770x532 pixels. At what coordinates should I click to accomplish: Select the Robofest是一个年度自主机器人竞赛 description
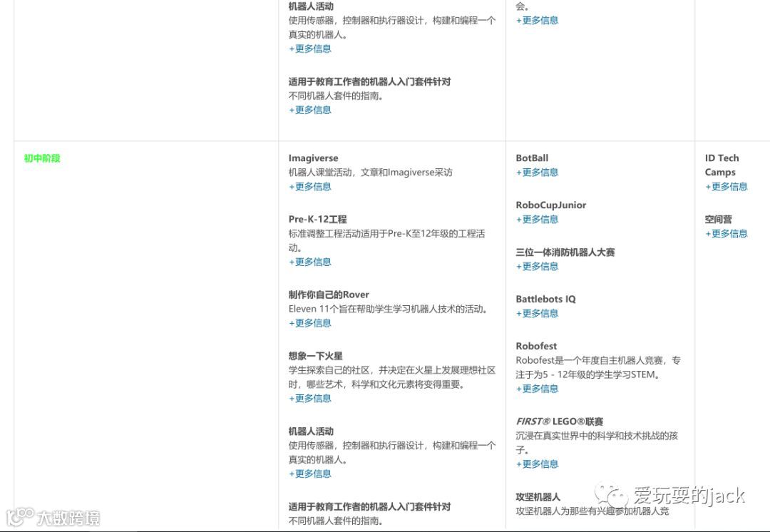pyautogui.click(x=598, y=367)
